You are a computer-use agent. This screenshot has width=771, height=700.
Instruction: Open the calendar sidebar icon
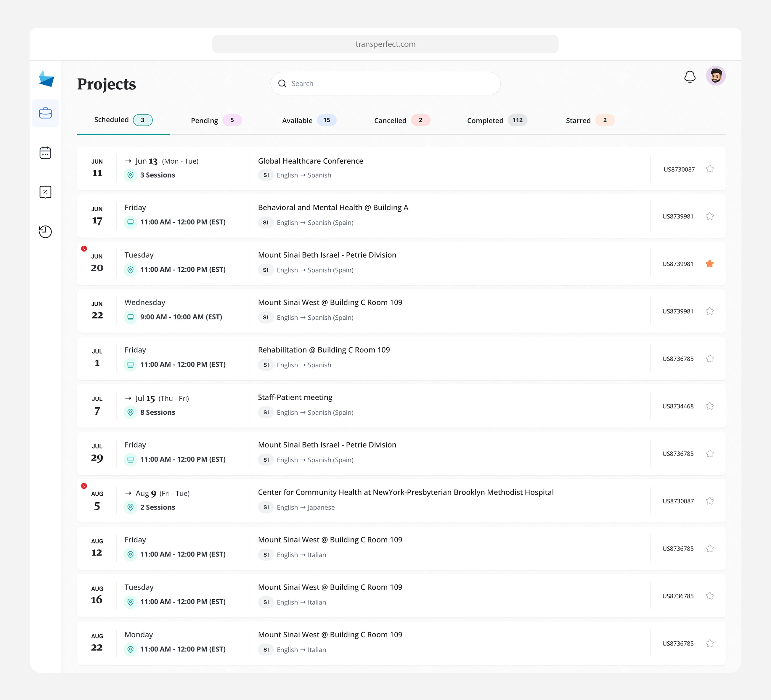coord(45,153)
